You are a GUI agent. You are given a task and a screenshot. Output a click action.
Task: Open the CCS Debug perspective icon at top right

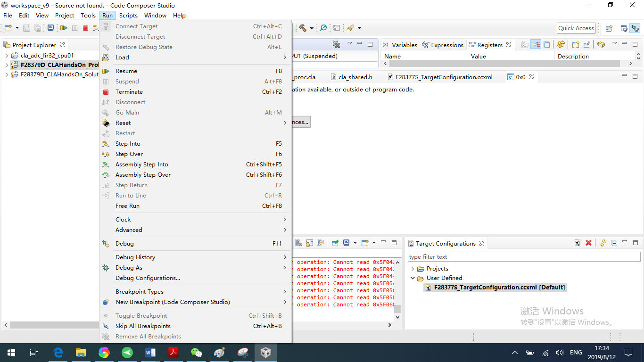coord(624,28)
